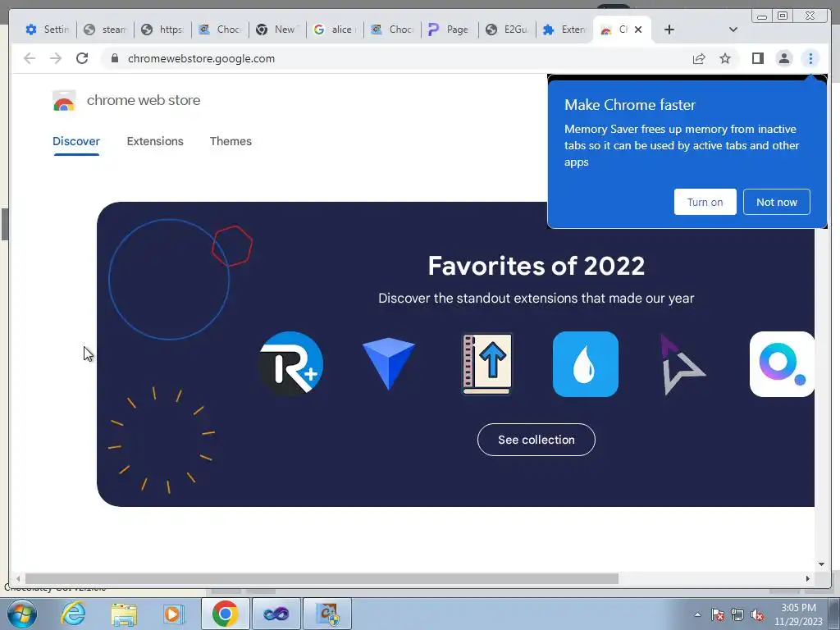Open the purple cursor arrow extension
The height and width of the screenshot is (630, 840).
683,364
